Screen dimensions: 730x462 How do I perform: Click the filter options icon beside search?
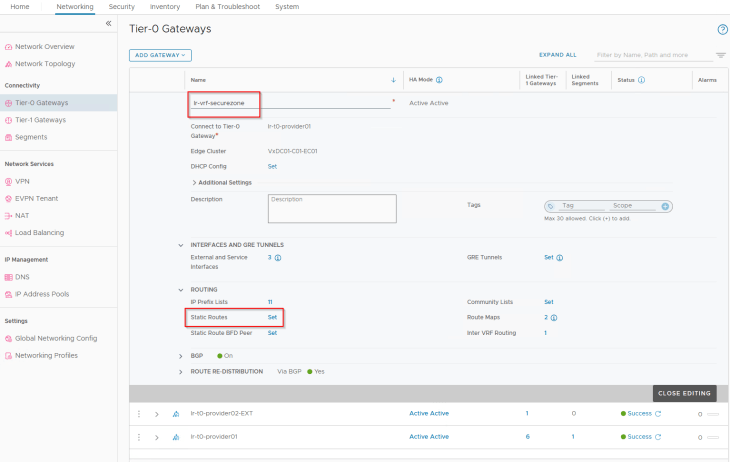[x=720, y=55]
